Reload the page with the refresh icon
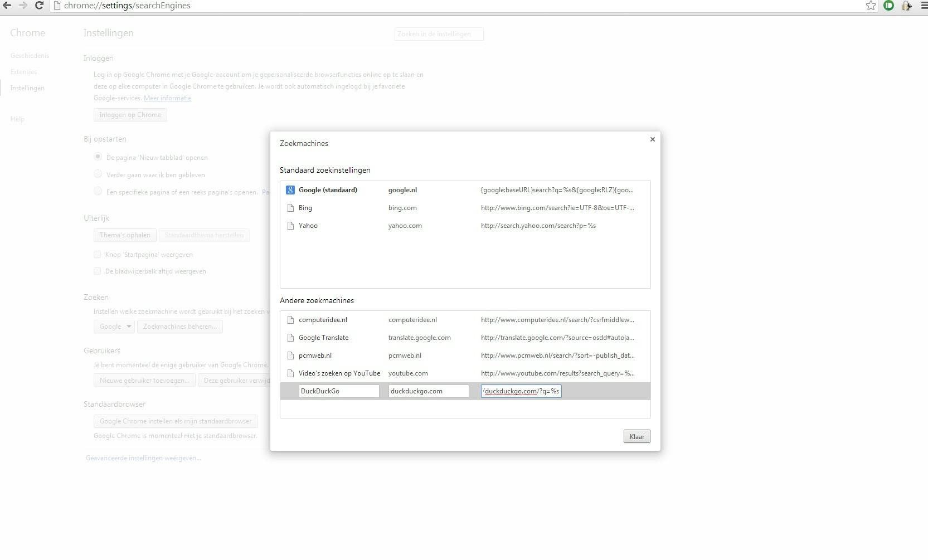The width and height of the screenshot is (928, 560). (39, 6)
